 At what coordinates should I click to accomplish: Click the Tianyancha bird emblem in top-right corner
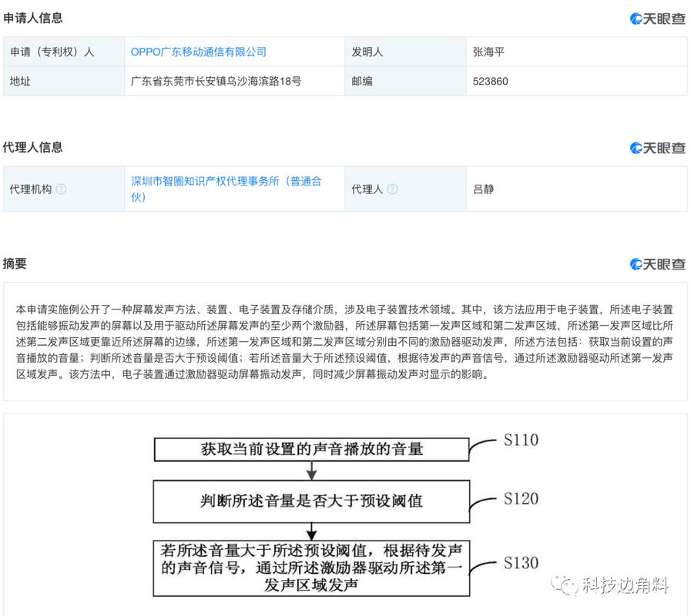[x=636, y=18]
